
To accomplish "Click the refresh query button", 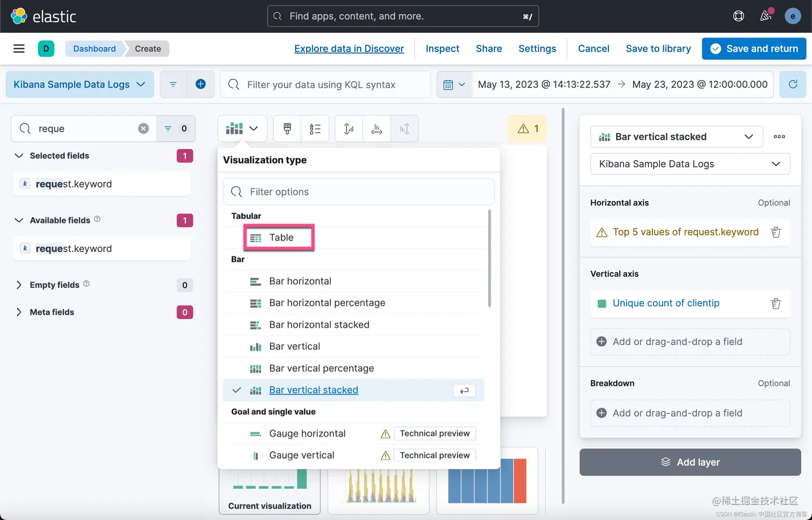I will point(793,84).
